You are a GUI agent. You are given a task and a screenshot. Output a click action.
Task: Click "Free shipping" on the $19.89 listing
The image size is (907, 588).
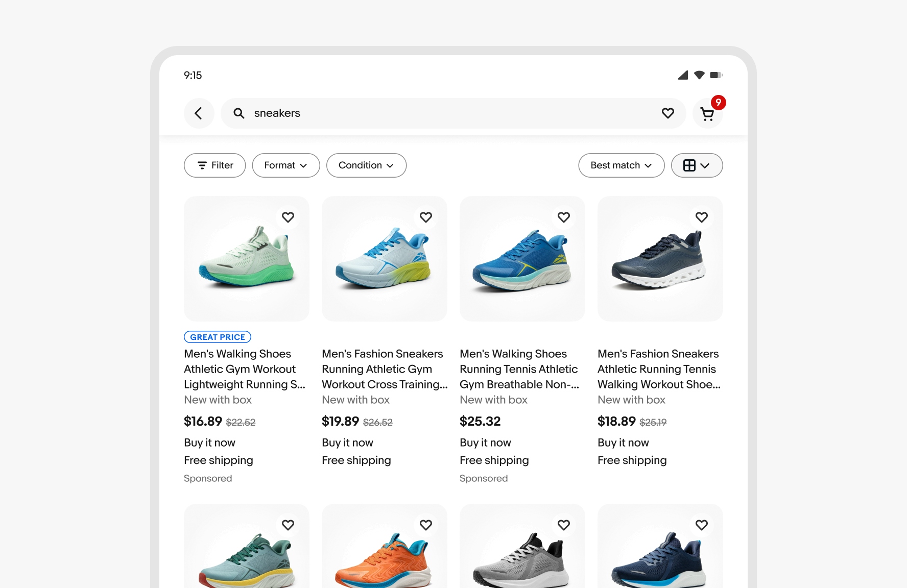356,460
